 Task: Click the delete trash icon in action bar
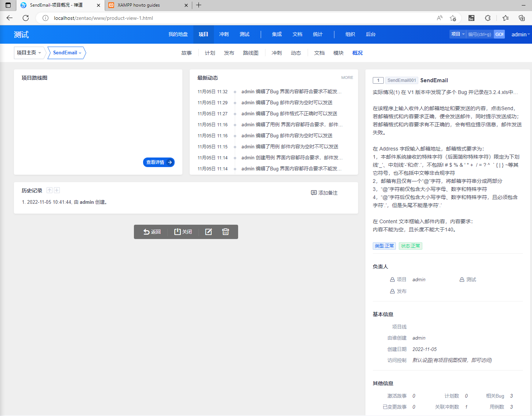click(226, 232)
